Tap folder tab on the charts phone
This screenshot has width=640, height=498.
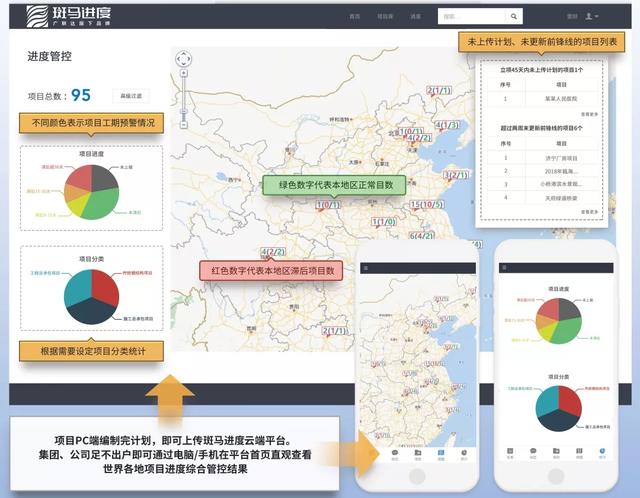556,453
